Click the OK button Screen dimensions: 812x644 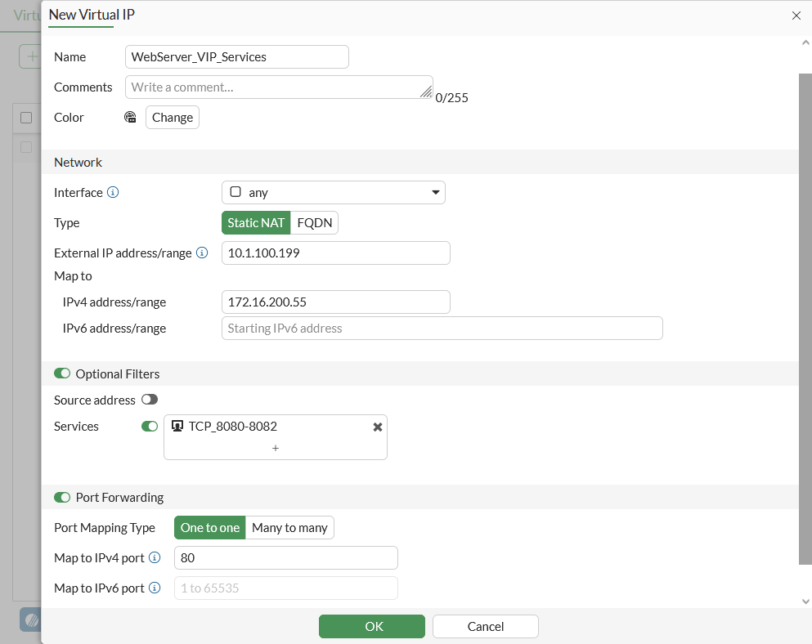(x=372, y=626)
